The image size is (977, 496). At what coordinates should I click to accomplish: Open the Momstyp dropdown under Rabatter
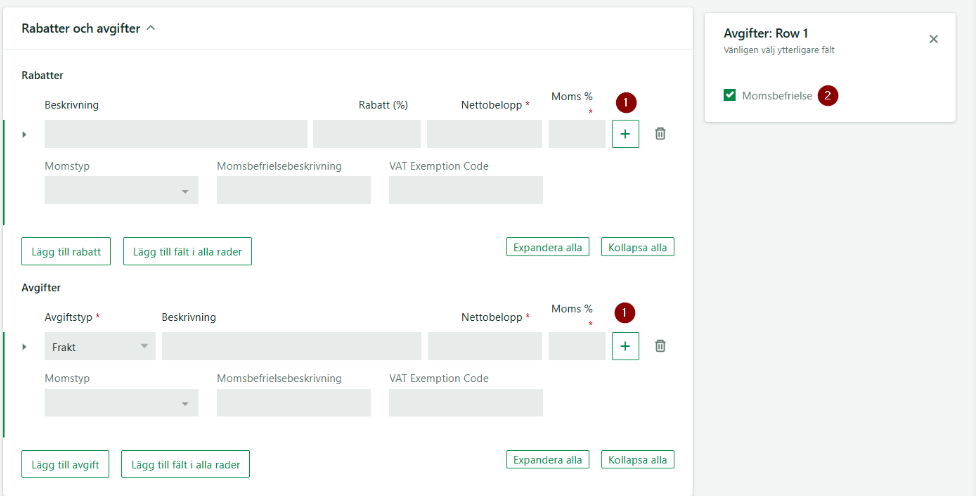pyautogui.click(x=121, y=190)
